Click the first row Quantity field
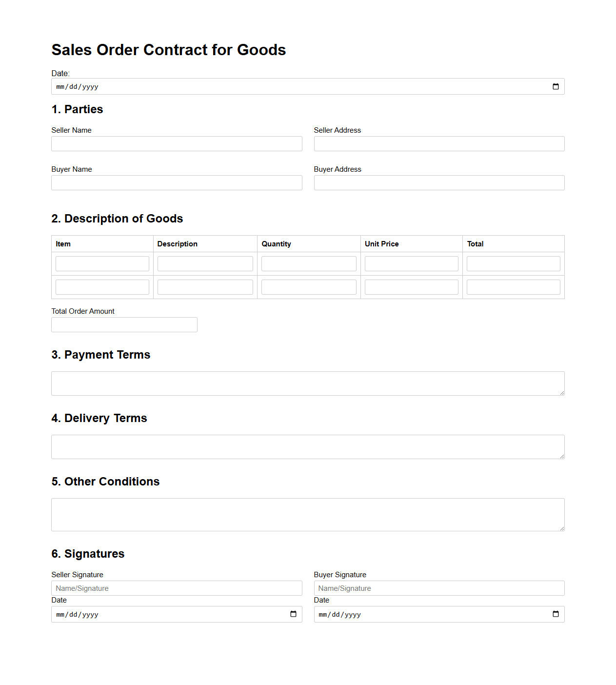This screenshot has width=616, height=685. point(309,263)
